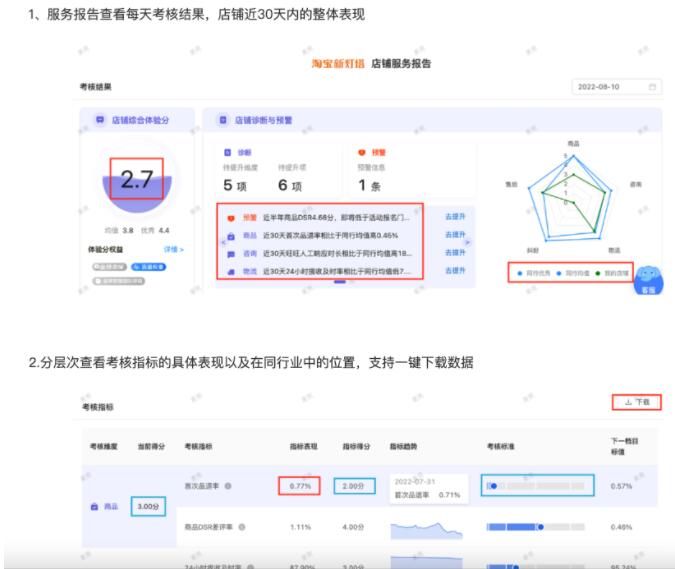Click the red 预警 shield icon above 预警信息
This screenshot has height=569, width=675.
coord(362,152)
